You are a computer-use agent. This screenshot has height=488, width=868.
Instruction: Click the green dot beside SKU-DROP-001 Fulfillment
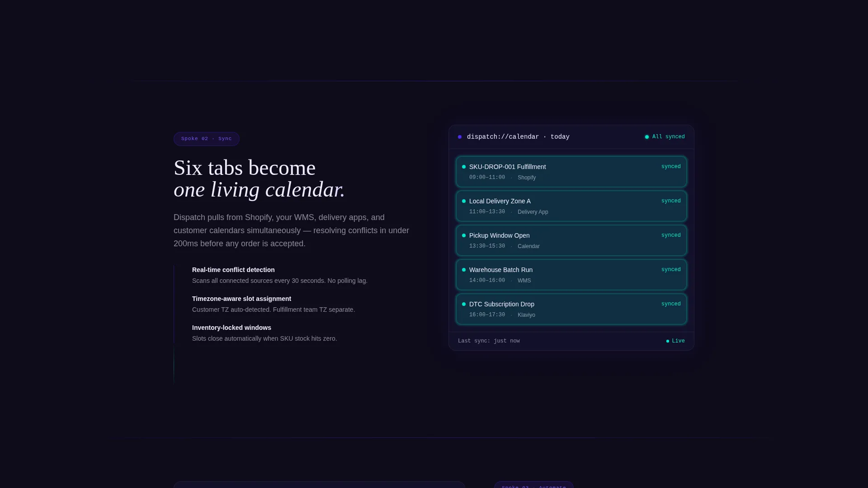(464, 167)
